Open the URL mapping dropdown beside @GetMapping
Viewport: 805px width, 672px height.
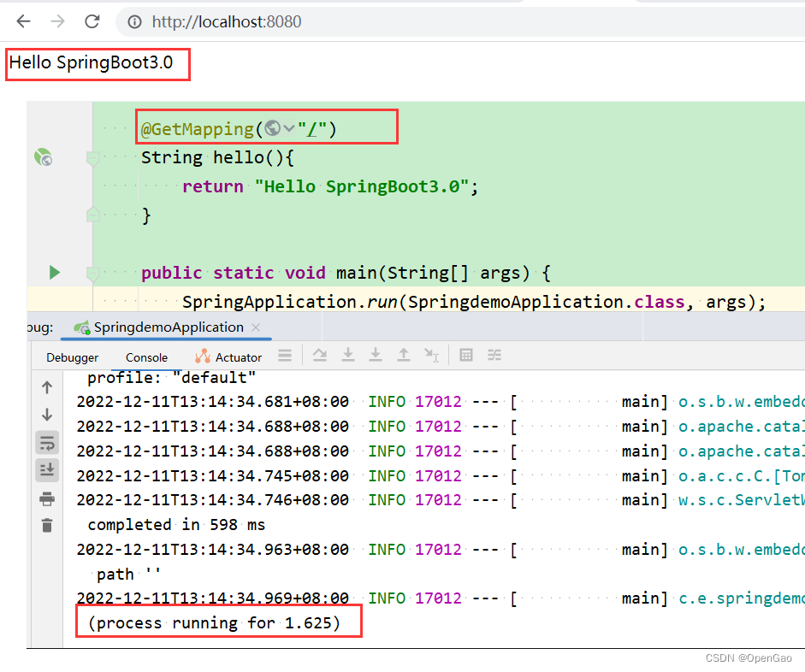point(288,127)
